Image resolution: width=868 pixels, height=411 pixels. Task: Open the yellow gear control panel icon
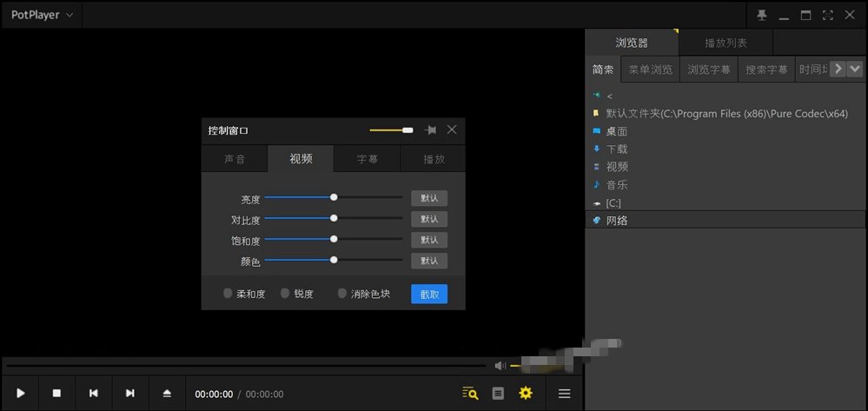[x=526, y=394]
